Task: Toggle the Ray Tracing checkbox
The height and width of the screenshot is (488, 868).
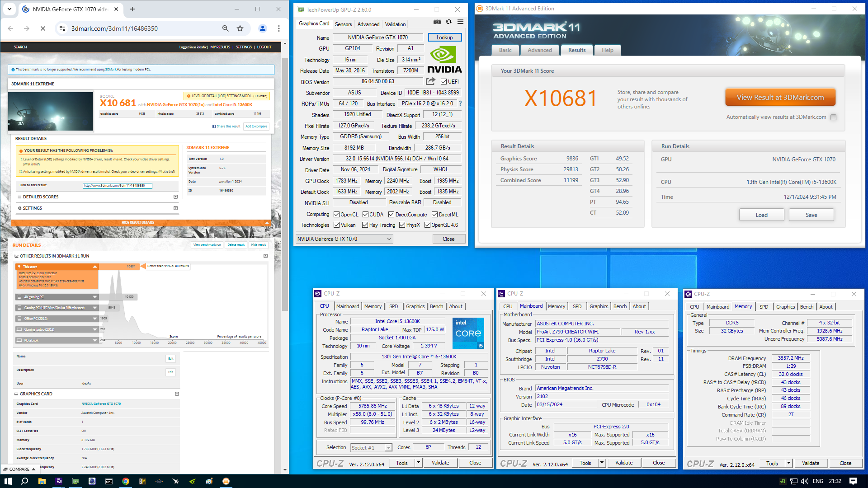Action: click(365, 225)
